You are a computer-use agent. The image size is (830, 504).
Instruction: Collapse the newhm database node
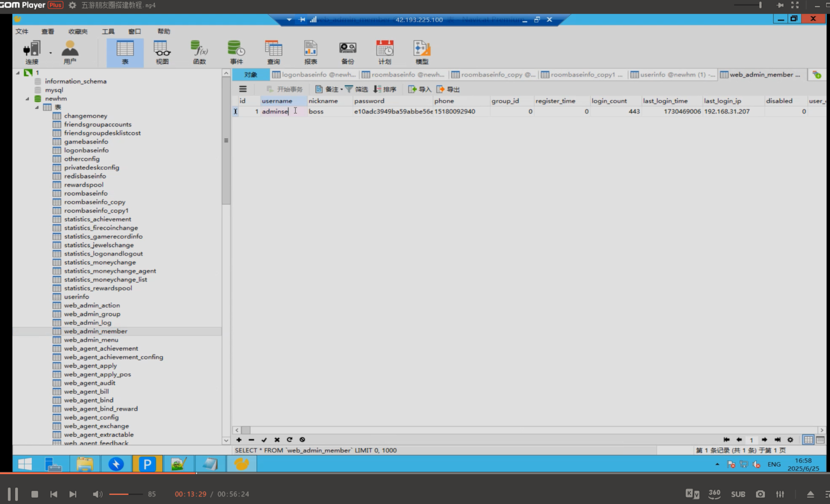(27, 99)
